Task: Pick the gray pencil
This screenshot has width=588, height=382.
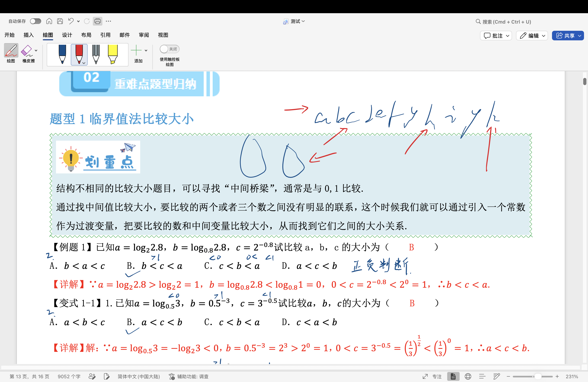Action: click(96, 54)
